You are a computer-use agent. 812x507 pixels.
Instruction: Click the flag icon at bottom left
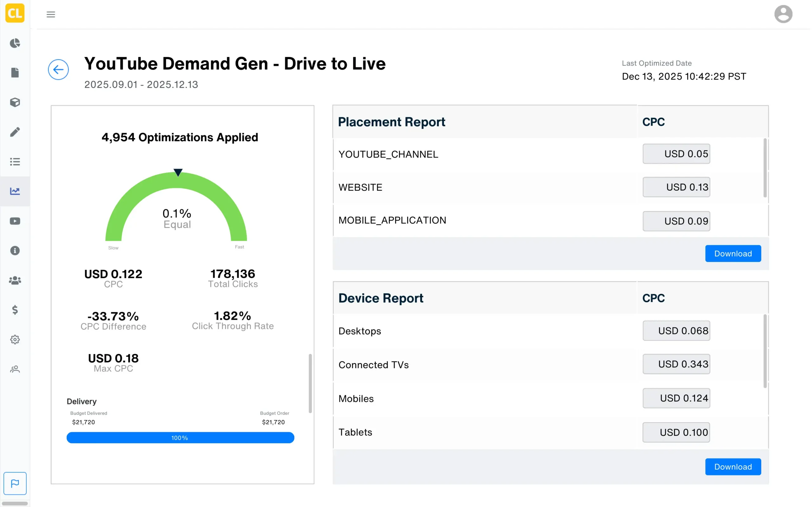[x=15, y=483]
